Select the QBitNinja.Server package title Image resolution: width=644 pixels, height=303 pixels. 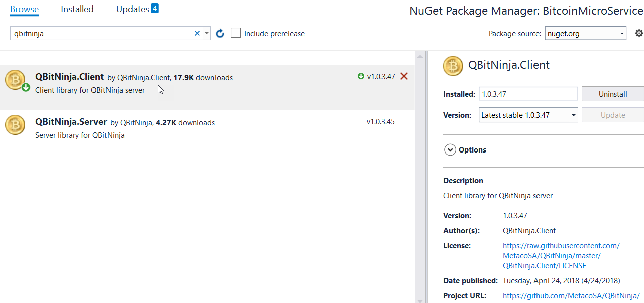[x=71, y=122]
